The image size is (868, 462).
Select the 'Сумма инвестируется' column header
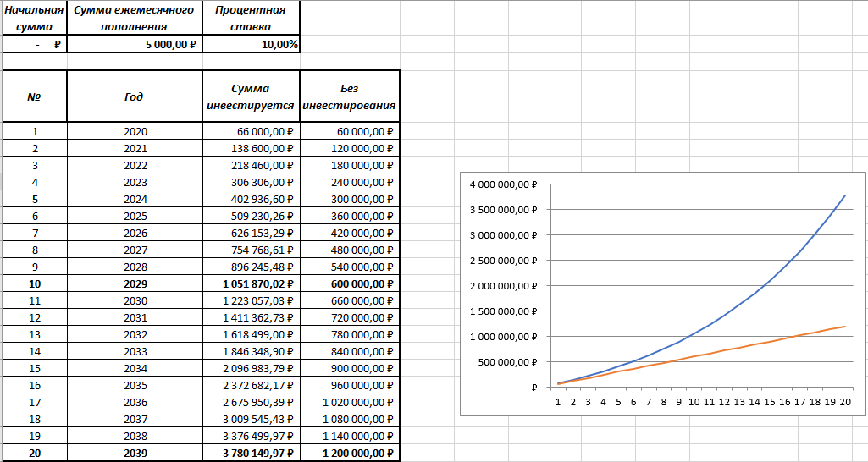pyautogui.click(x=251, y=96)
